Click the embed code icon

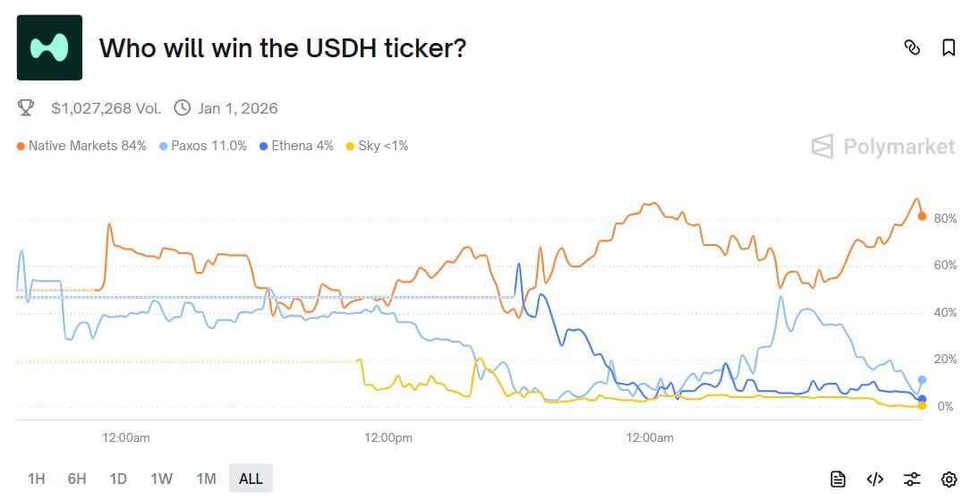[875, 479]
